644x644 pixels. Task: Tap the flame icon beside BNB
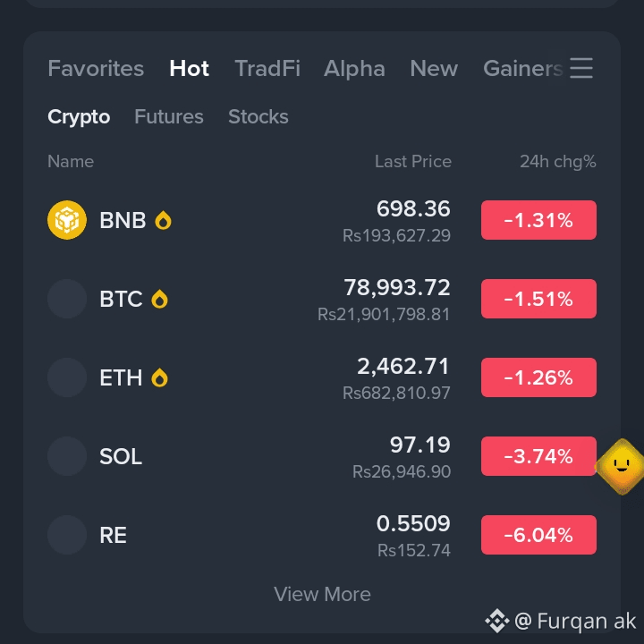pos(163,220)
